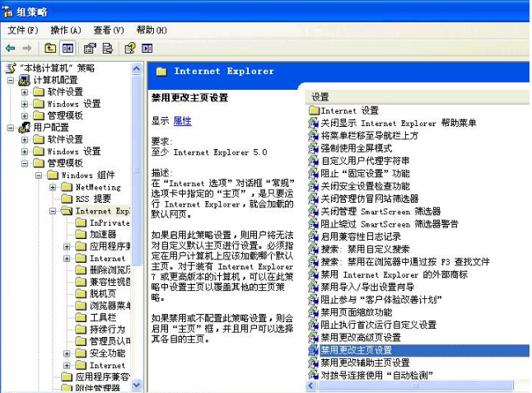Open the 文件(F) menu
Screen dimensions: 532x393
pos(23,30)
